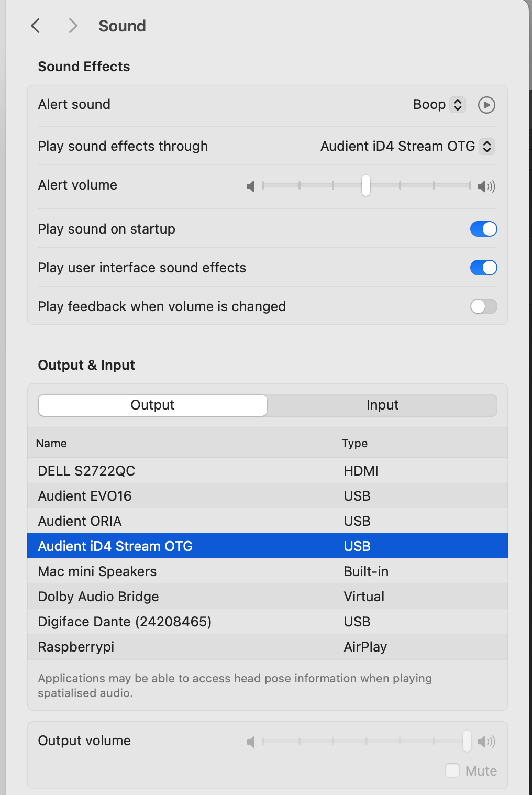Switch to the Input tab

(x=382, y=405)
